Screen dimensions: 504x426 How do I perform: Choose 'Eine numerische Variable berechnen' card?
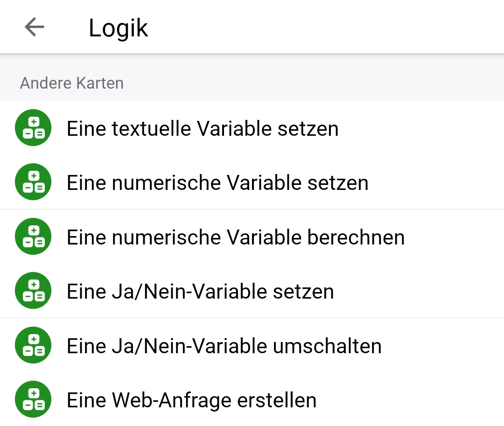(x=236, y=237)
